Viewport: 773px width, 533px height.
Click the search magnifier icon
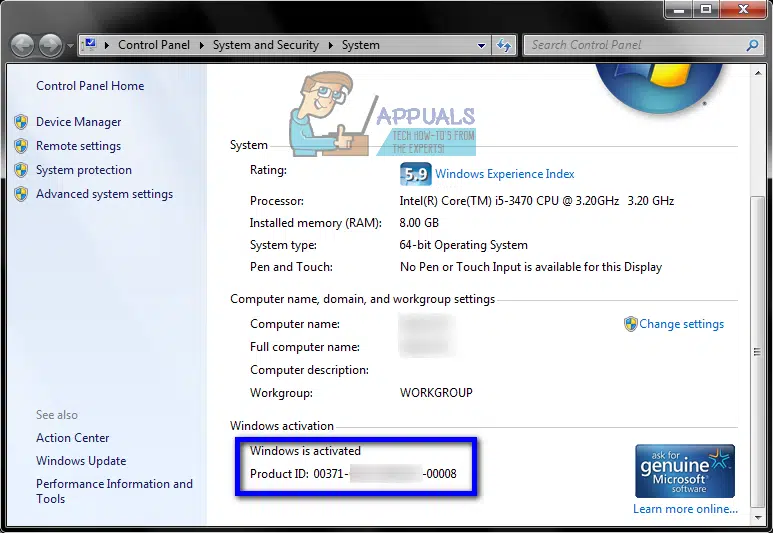click(752, 45)
